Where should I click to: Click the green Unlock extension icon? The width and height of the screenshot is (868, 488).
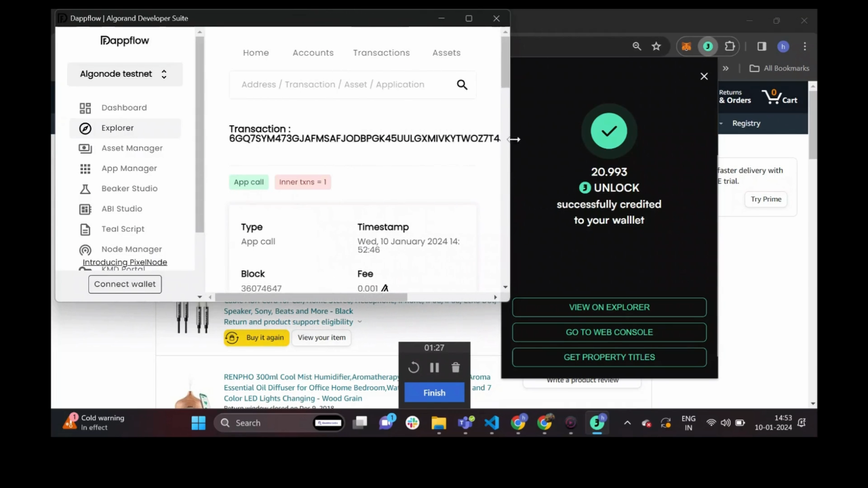click(708, 46)
